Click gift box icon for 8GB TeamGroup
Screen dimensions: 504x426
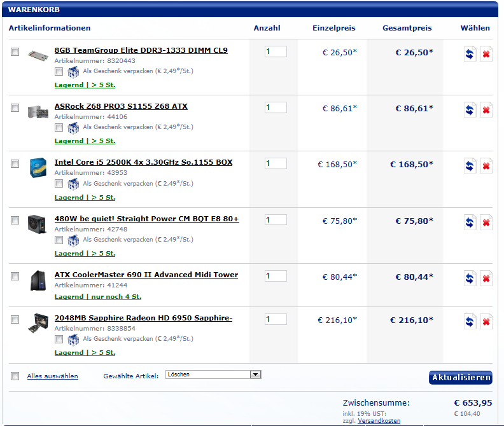pyautogui.click(x=73, y=72)
